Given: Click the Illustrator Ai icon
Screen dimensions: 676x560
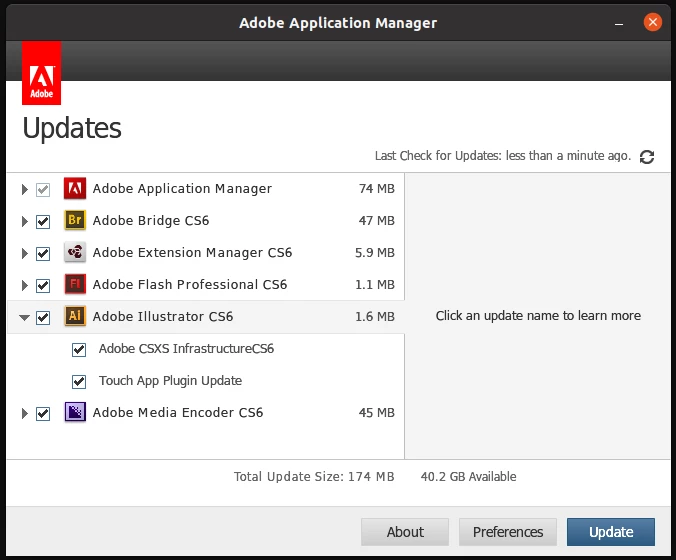Looking at the screenshot, I should (x=75, y=316).
